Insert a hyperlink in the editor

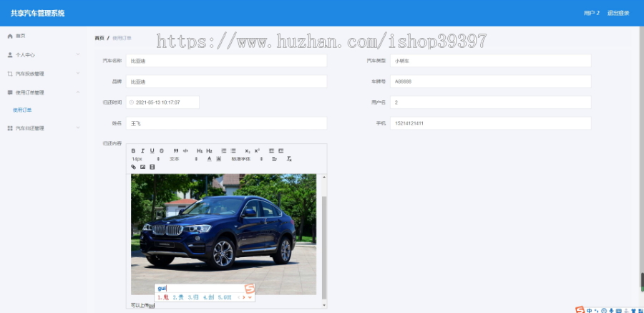[x=134, y=167]
